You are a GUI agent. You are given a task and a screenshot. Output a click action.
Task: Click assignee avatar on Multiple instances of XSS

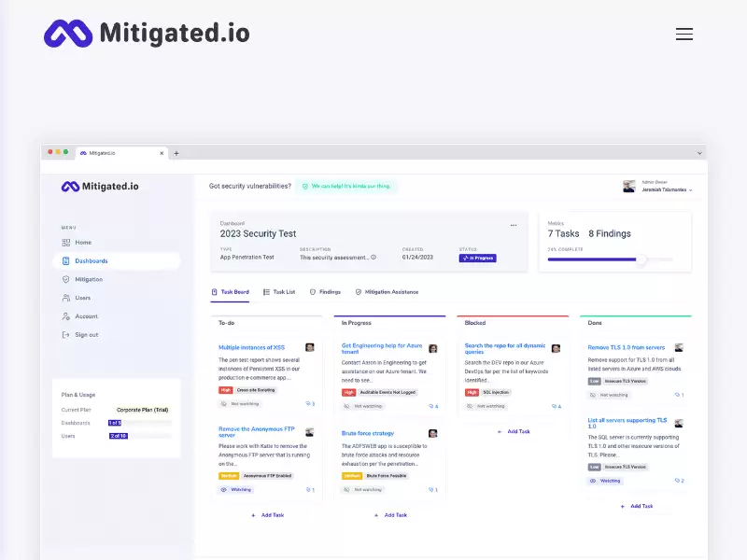310,347
